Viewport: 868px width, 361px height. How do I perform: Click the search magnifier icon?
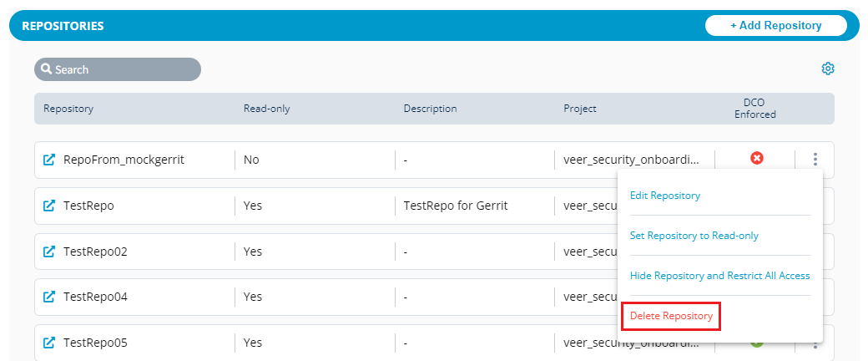47,69
